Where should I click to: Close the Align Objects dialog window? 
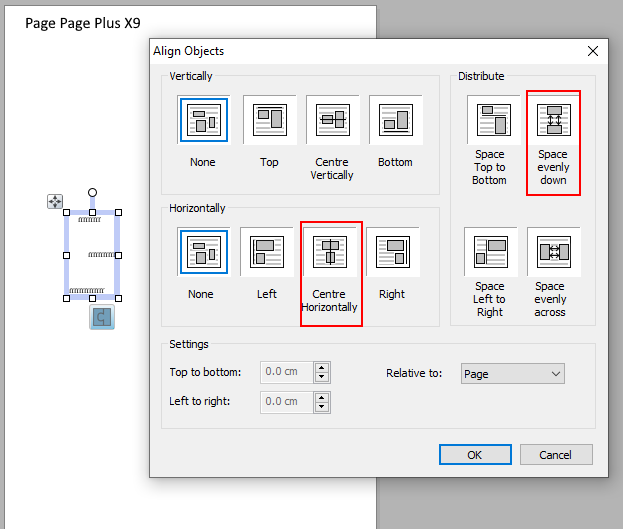pyautogui.click(x=593, y=51)
